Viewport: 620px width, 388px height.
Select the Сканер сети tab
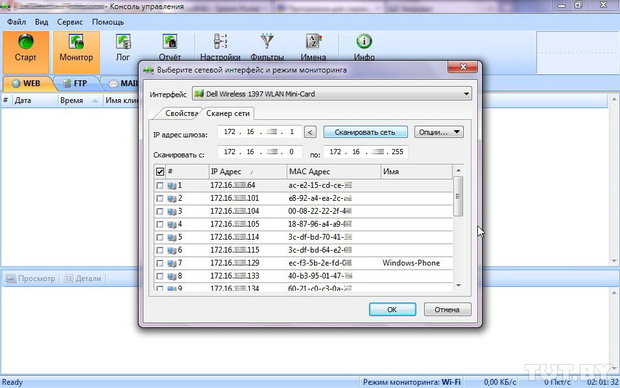point(228,114)
